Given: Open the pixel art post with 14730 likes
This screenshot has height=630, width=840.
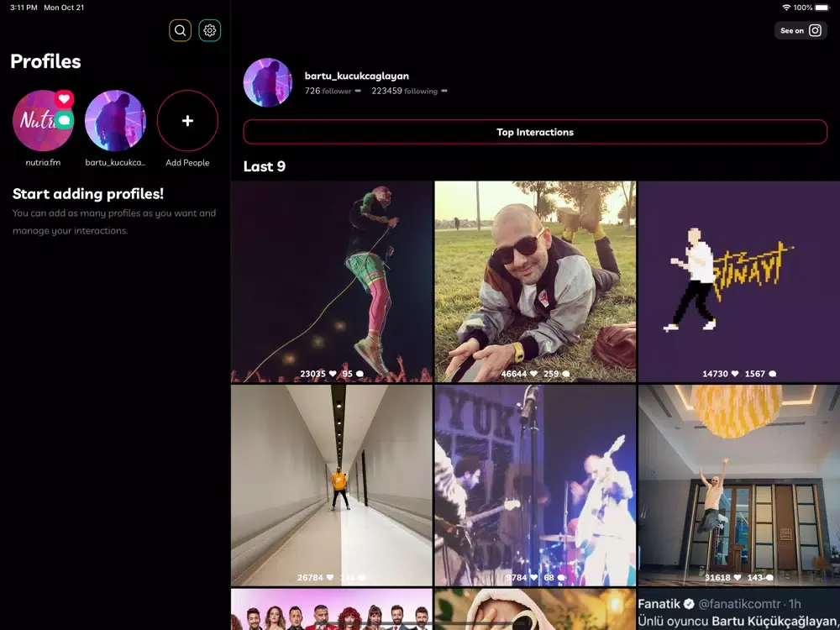Looking at the screenshot, I should coord(739,281).
